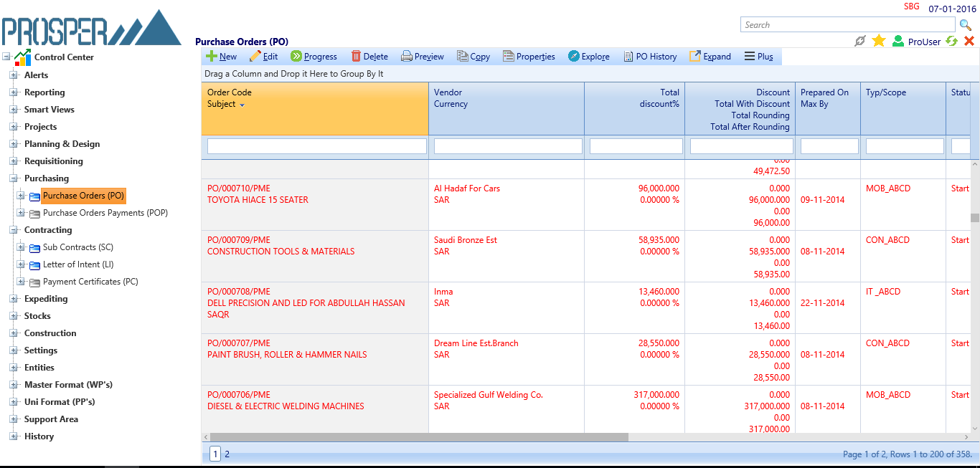This screenshot has width=980, height=468.
Task: Click the Letter of Intent (LI) folder icon
Action: click(34, 265)
